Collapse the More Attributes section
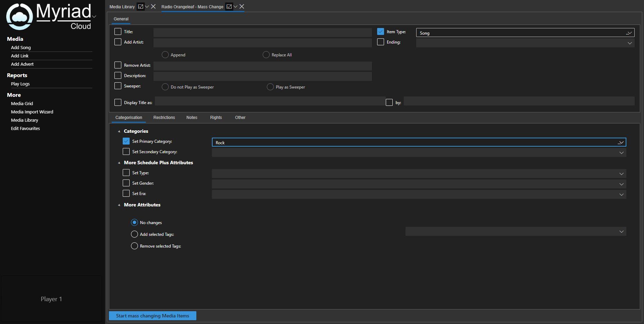Image resolution: width=644 pixels, height=324 pixels. (x=119, y=205)
